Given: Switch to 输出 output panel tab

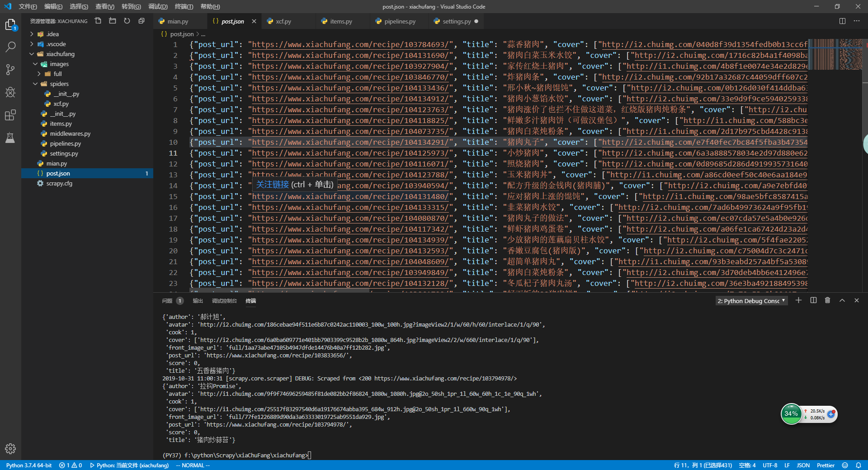Looking at the screenshot, I should (x=198, y=301).
